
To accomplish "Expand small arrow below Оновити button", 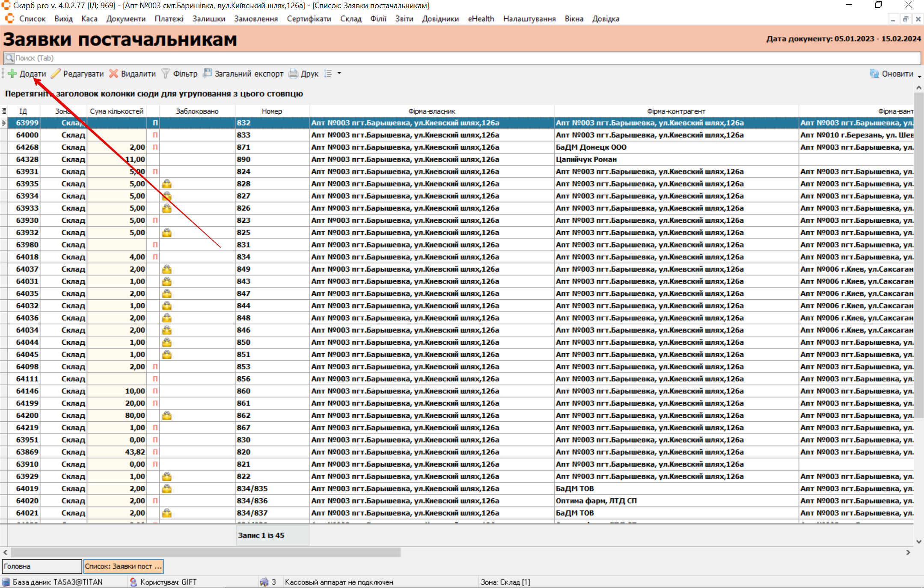I will [919, 77].
